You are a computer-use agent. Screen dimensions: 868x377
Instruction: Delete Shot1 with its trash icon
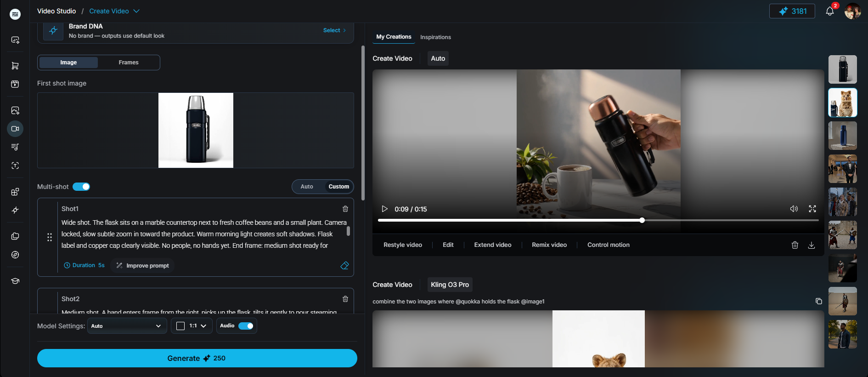click(345, 209)
